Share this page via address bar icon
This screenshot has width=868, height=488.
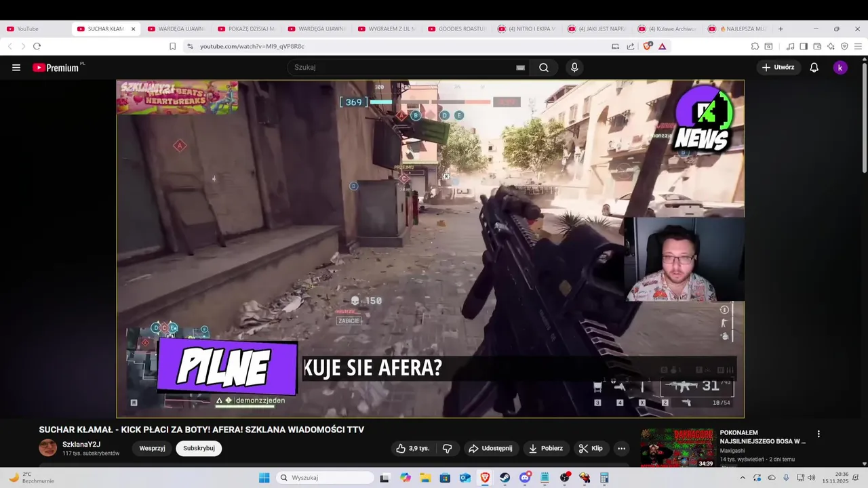[x=631, y=46]
